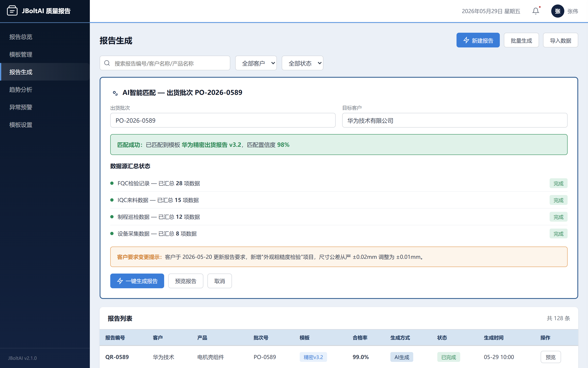Click the 导入数据 button

(x=560, y=40)
